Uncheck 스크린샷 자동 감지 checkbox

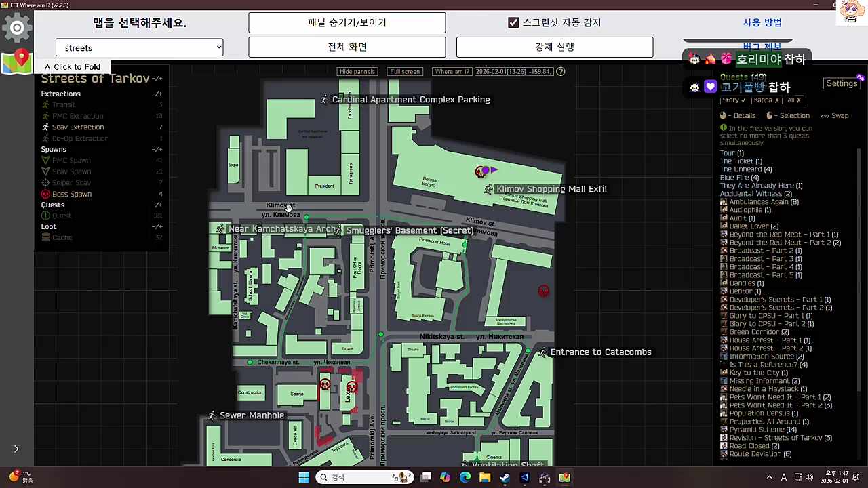(x=513, y=22)
